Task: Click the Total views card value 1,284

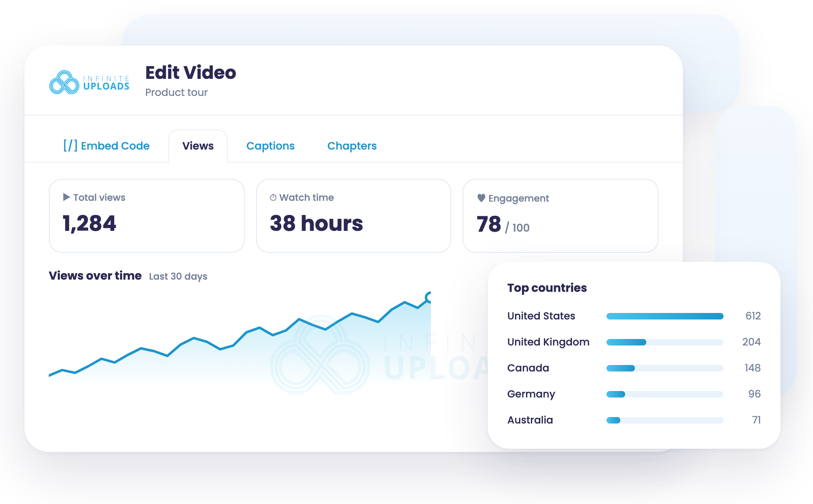Action: [x=89, y=224]
